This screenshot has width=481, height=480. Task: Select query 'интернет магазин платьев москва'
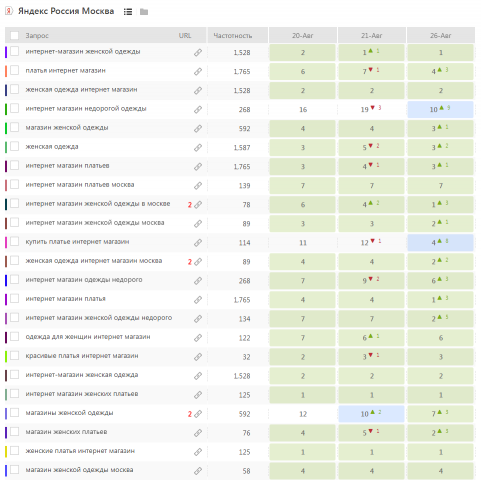[x=80, y=185]
